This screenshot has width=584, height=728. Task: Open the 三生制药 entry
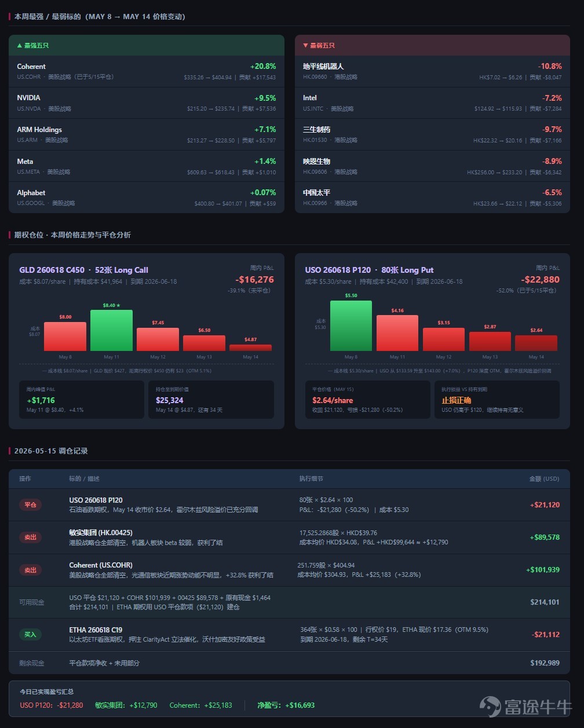pos(432,134)
